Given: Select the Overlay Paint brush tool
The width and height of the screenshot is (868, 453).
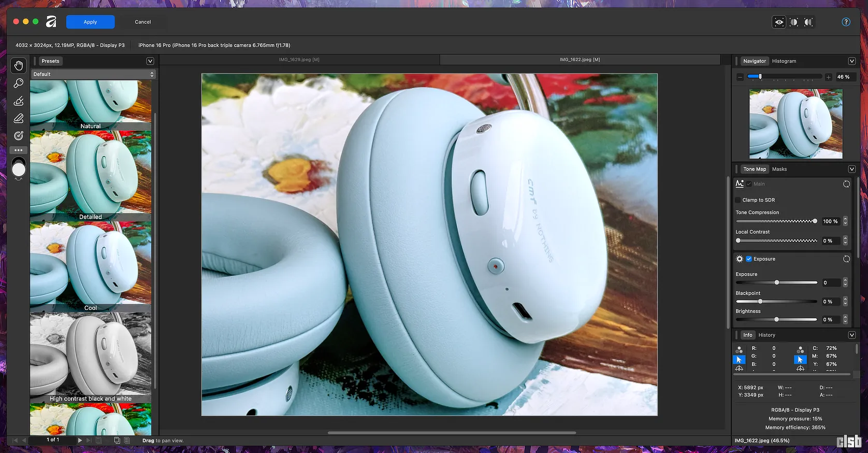Looking at the screenshot, I should pyautogui.click(x=19, y=101).
